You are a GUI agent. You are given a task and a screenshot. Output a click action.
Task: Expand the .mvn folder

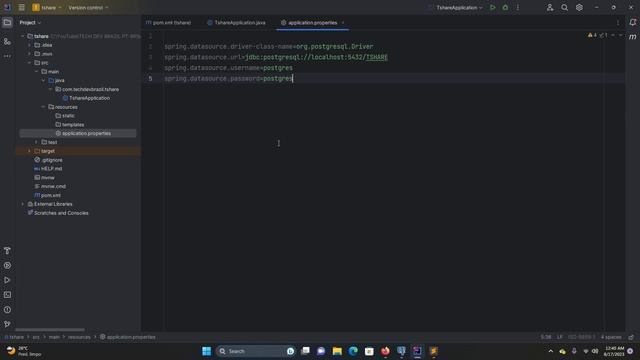pos(29,54)
